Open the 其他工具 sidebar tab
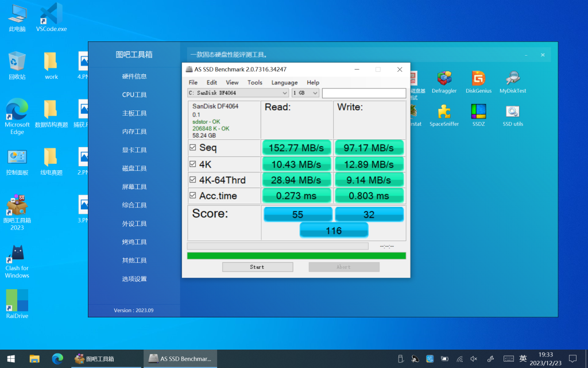Image resolution: width=588 pixels, height=368 pixels. click(134, 260)
